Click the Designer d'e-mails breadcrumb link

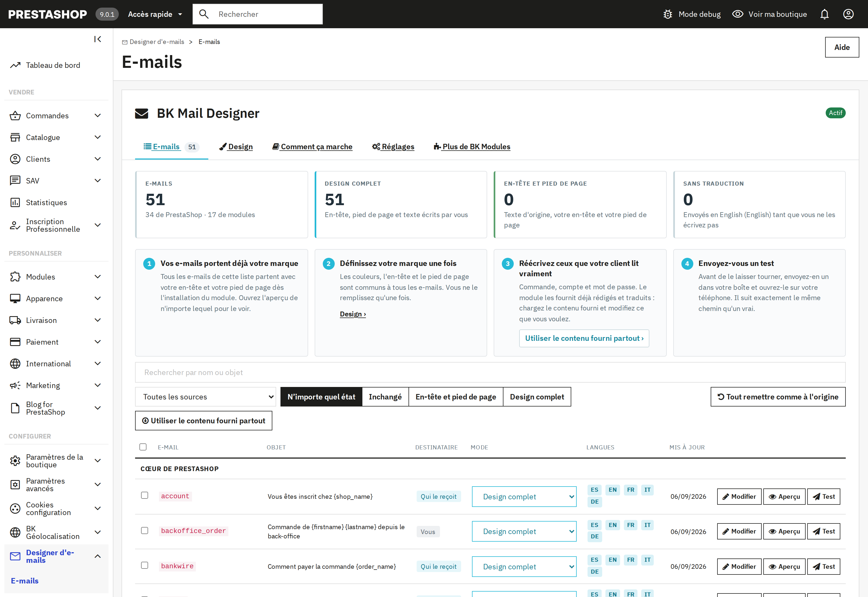(x=153, y=42)
